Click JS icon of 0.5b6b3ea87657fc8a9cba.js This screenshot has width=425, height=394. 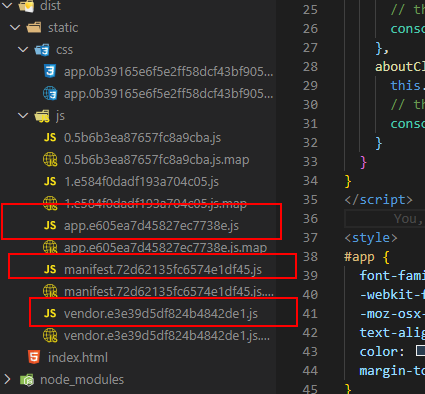point(50,137)
